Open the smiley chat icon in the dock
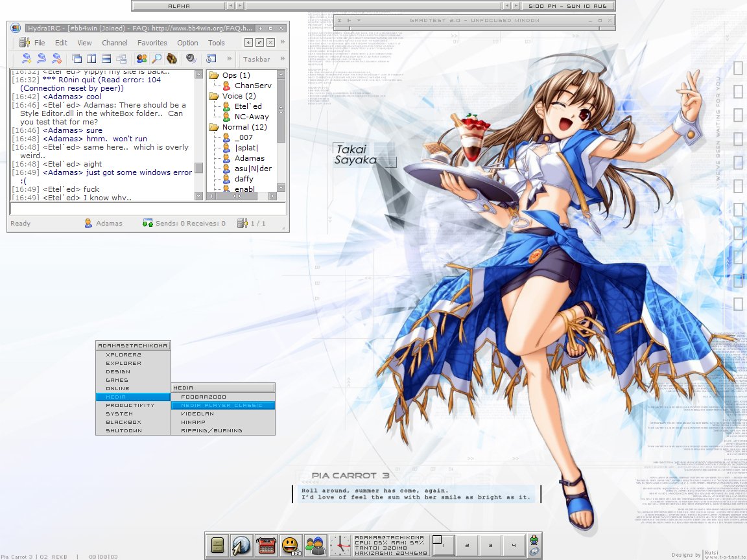The height and width of the screenshot is (560, 747). pos(290,545)
